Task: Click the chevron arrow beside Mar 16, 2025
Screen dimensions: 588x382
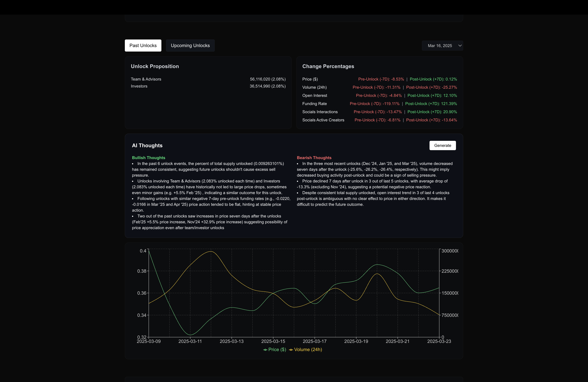Action: point(460,46)
